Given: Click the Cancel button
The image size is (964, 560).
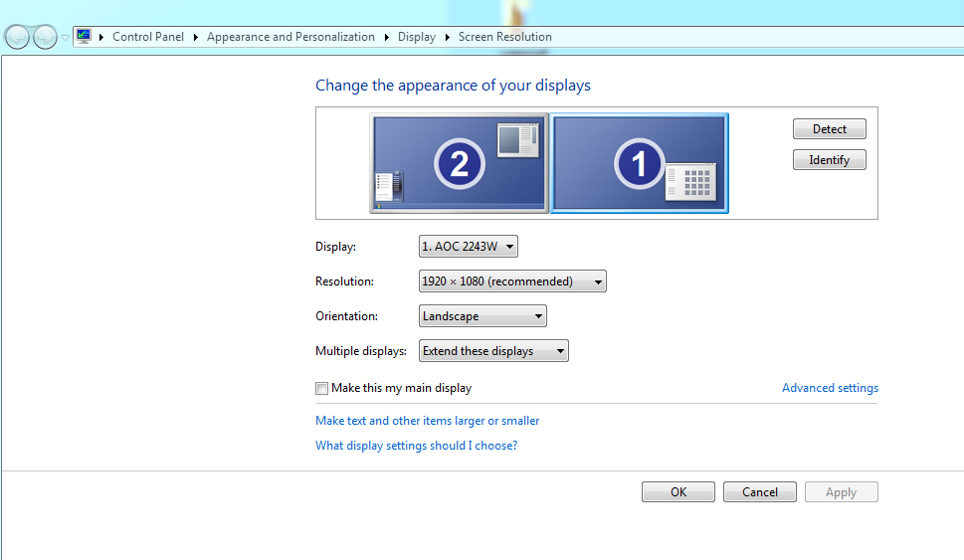Looking at the screenshot, I should (x=760, y=491).
